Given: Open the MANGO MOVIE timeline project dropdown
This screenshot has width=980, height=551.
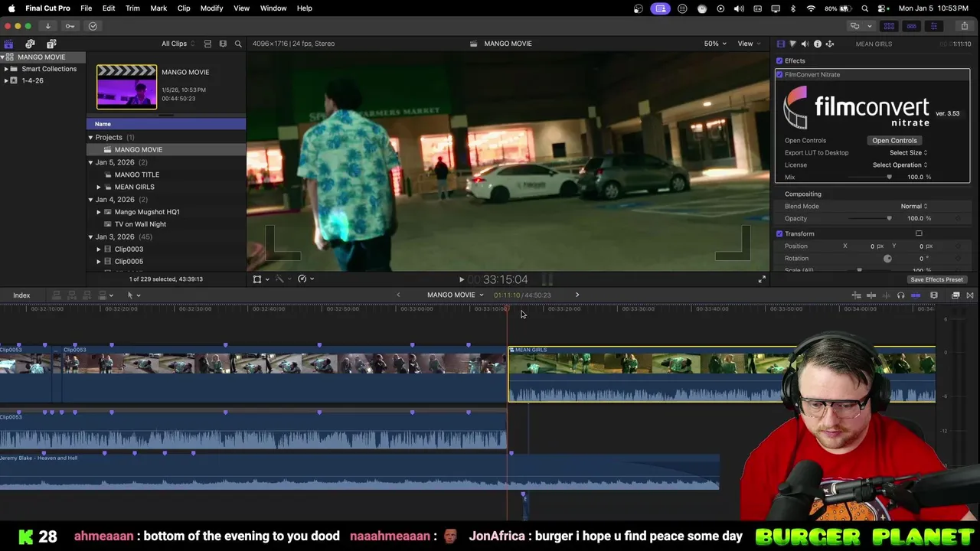Looking at the screenshot, I should pos(456,295).
